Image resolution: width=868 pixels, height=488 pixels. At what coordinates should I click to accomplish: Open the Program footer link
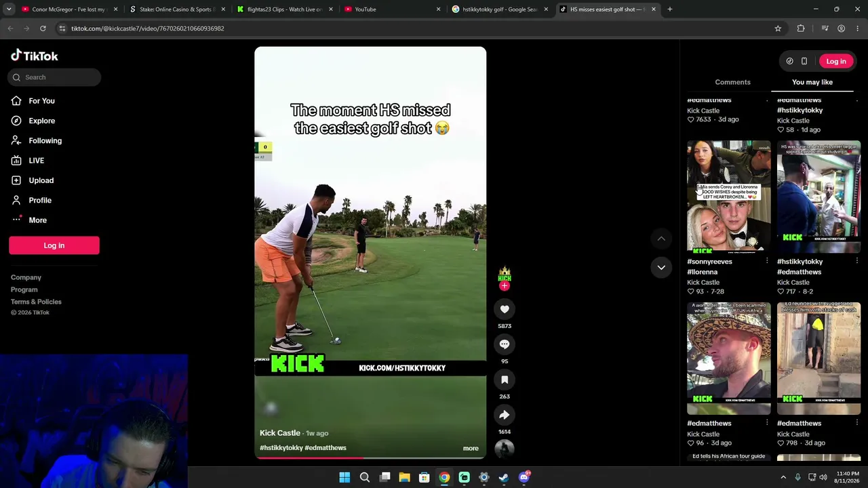click(x=24, y=289)
